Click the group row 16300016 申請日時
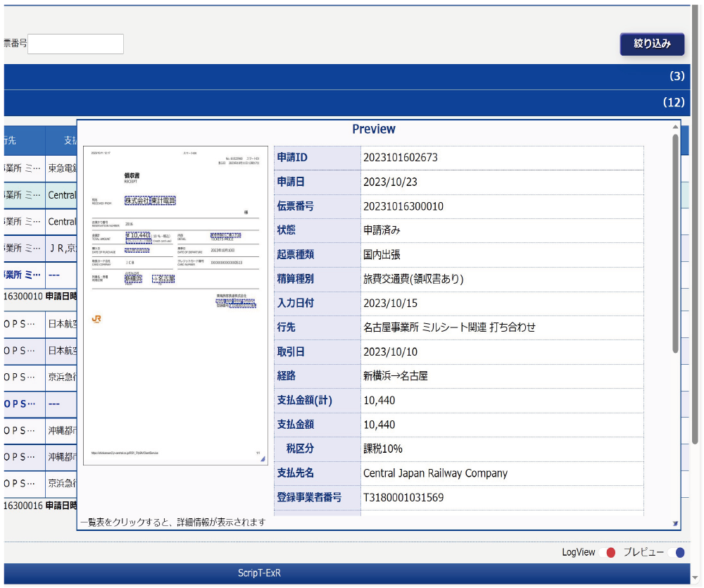The image size is (704, 588). [40, 506]
